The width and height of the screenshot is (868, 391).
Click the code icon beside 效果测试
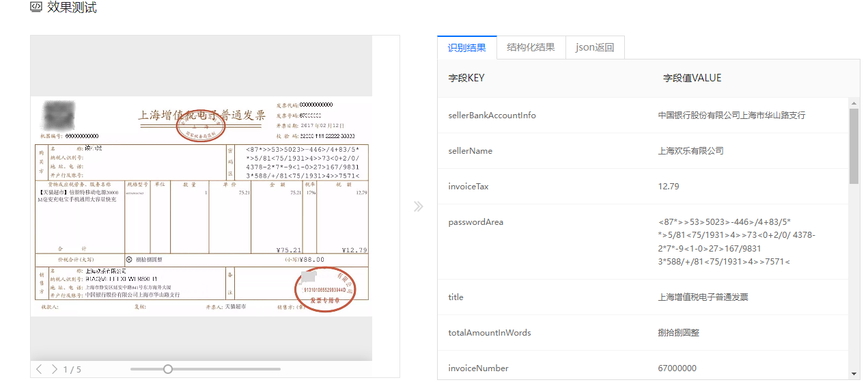(36, 8)
